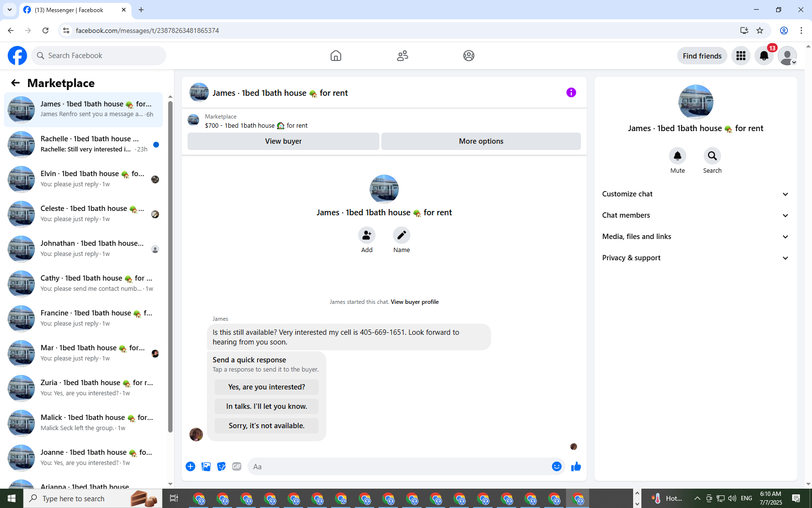This screenshot has width=812, height=508.
Task: Open more actions plus icon in composer
Action: (190, 466)
